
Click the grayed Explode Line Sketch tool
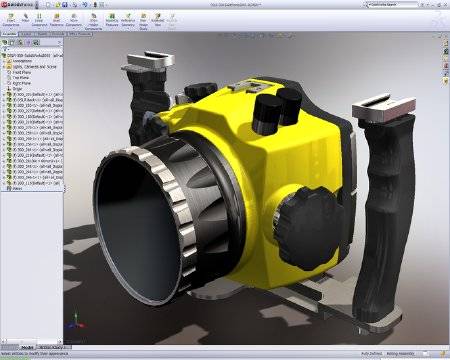(172, 21)
